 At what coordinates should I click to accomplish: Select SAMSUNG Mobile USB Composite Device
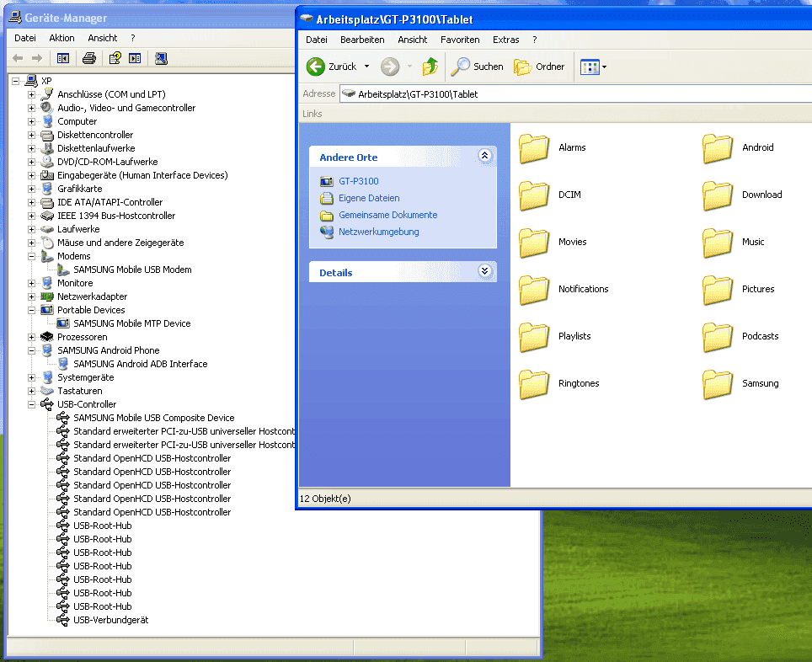154,418
